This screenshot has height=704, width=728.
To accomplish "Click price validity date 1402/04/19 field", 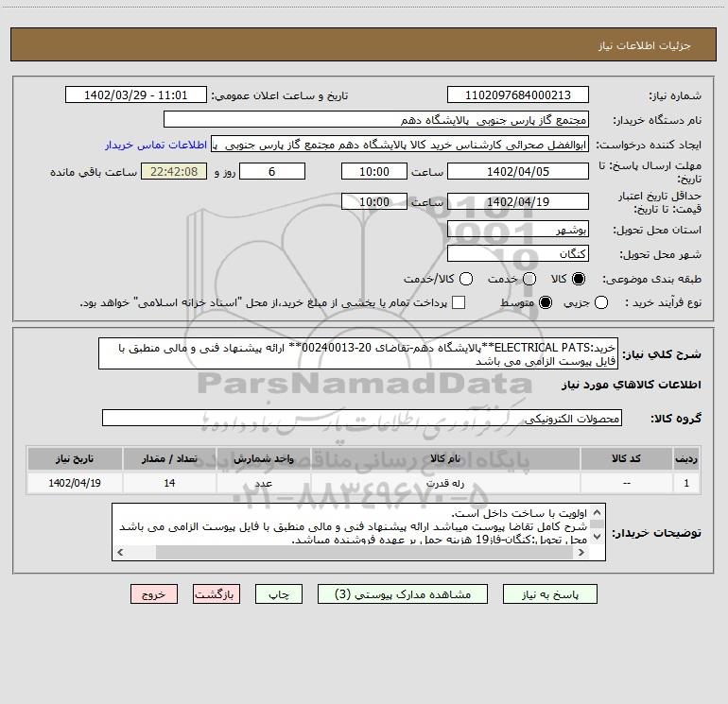I will (518, 202).
